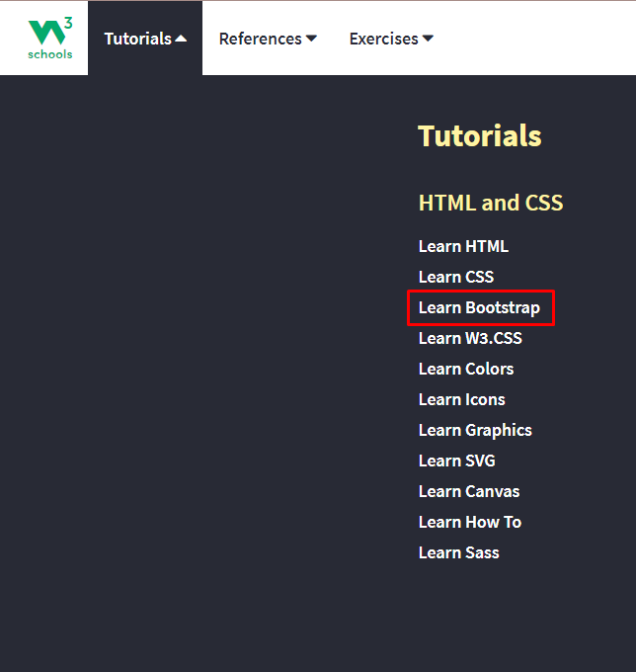Select Learn Sass tutorial

(458, 552)
